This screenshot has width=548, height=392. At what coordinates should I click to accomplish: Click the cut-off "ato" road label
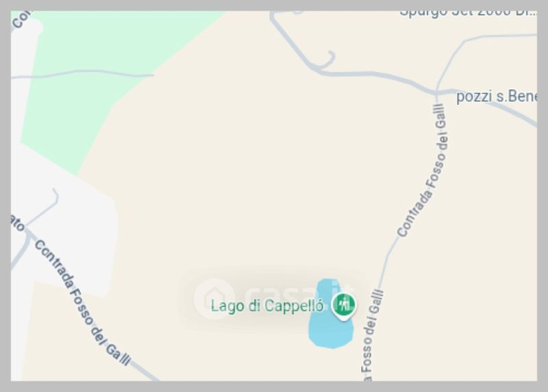pos(17,223)
